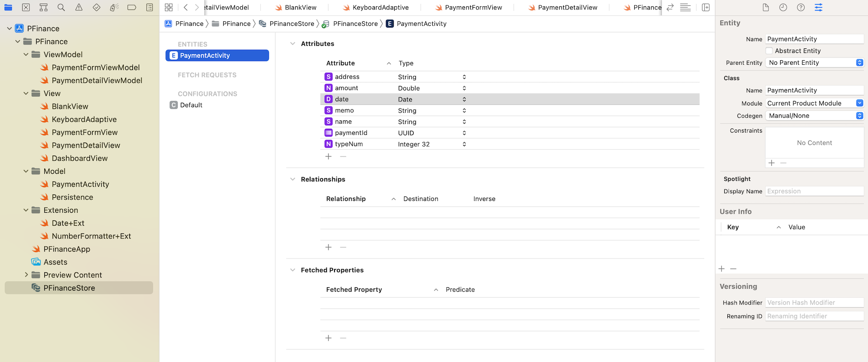Switch to the BlankView tab
Viewport: 868px width, 362px height.
point(296,7)
